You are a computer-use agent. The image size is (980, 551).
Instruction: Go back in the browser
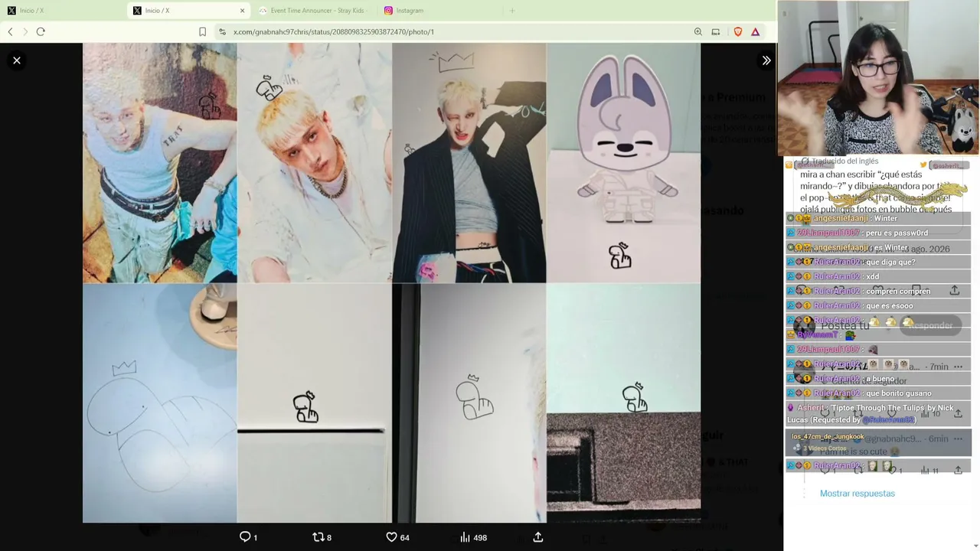[10, 31]
